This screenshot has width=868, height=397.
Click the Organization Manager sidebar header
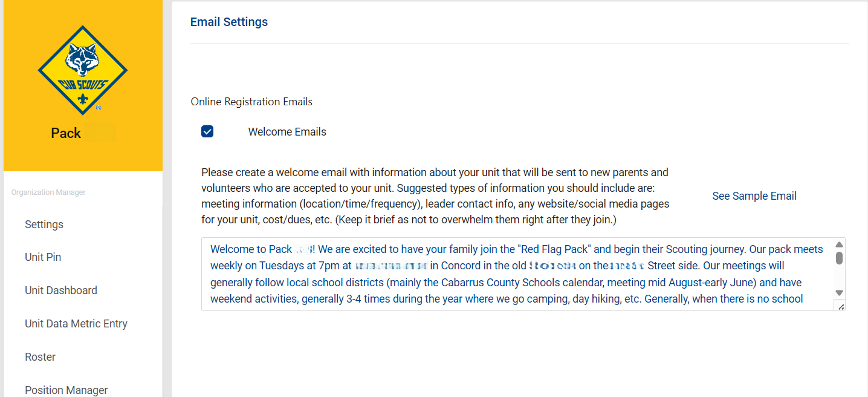[x=49, y=192]
